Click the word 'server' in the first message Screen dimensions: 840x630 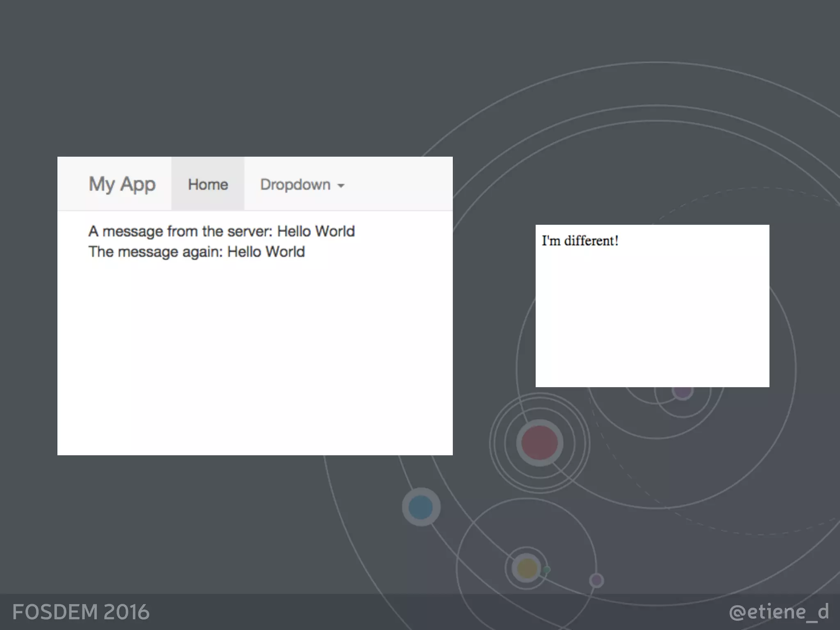pyautogui.click(x=250, y=231)
